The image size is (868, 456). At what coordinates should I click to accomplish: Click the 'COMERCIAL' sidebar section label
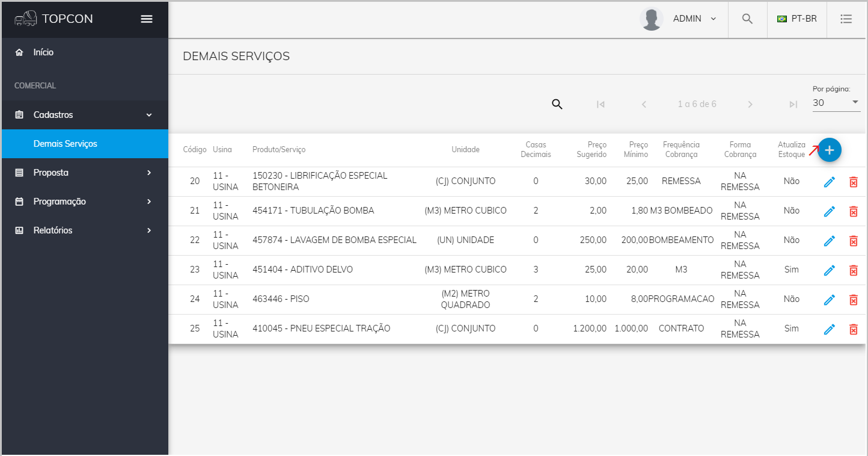click(x=35, y=86)
